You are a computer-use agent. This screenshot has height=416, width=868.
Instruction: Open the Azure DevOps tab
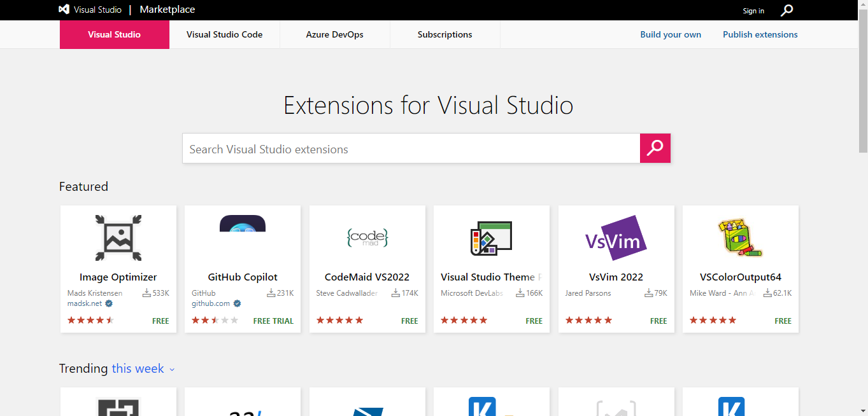coord(335,34)
